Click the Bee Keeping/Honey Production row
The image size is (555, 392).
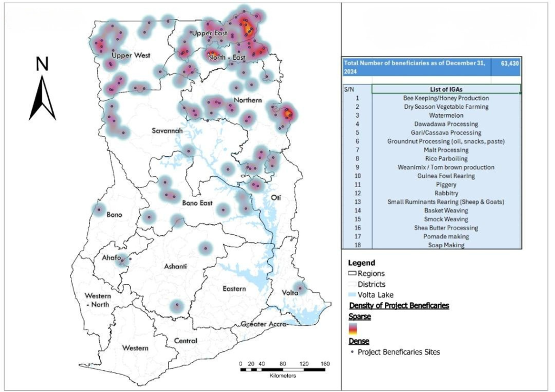click(446, 98)
